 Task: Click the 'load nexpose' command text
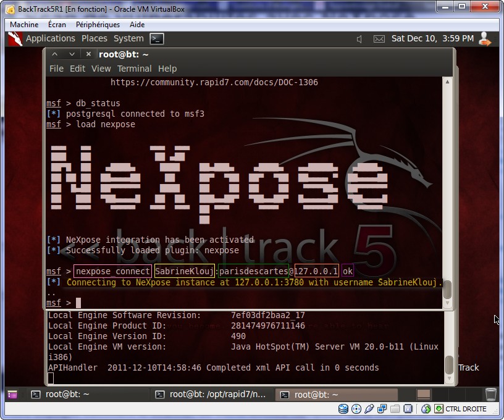coord(106,124)
